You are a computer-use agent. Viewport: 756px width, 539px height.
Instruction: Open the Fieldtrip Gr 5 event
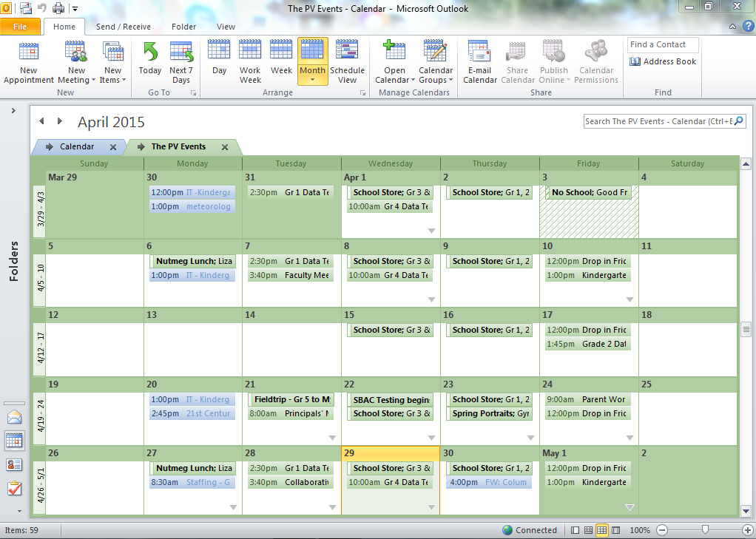coord(291,400)
